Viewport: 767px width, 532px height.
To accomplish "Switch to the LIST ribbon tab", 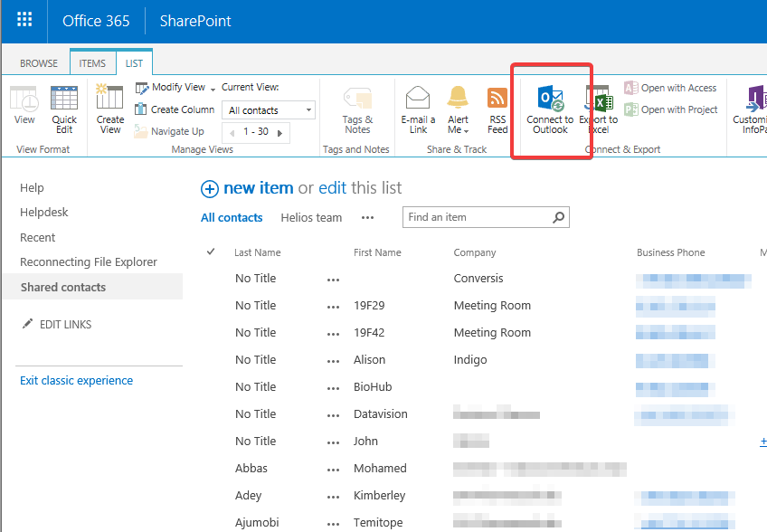I will click(134, 63).
